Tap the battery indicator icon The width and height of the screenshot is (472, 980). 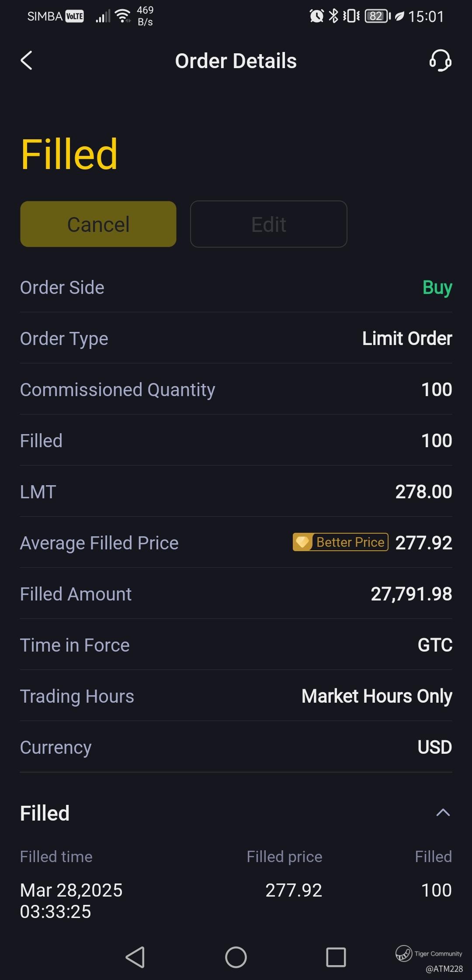(377, 17)
